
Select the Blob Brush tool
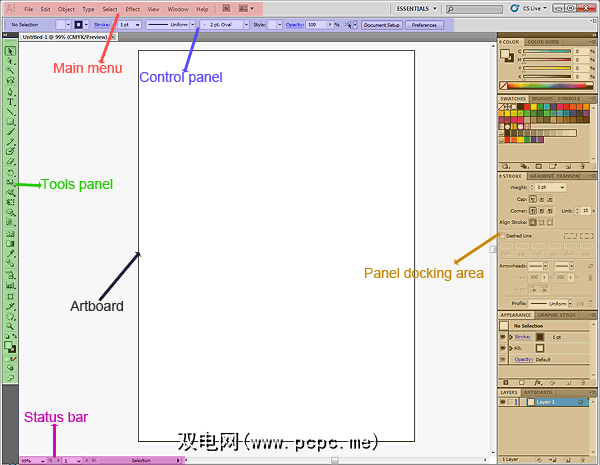10,152
